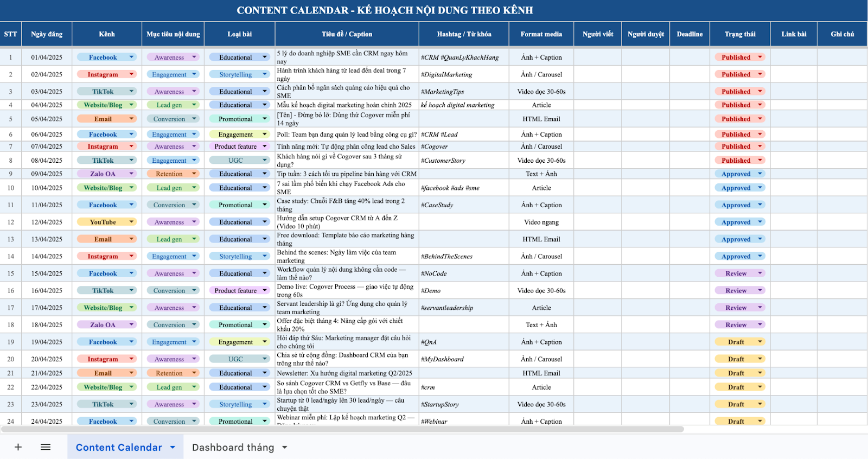Change the Storytelling type in row 14

pyautogui.click(x=265, y=256)
